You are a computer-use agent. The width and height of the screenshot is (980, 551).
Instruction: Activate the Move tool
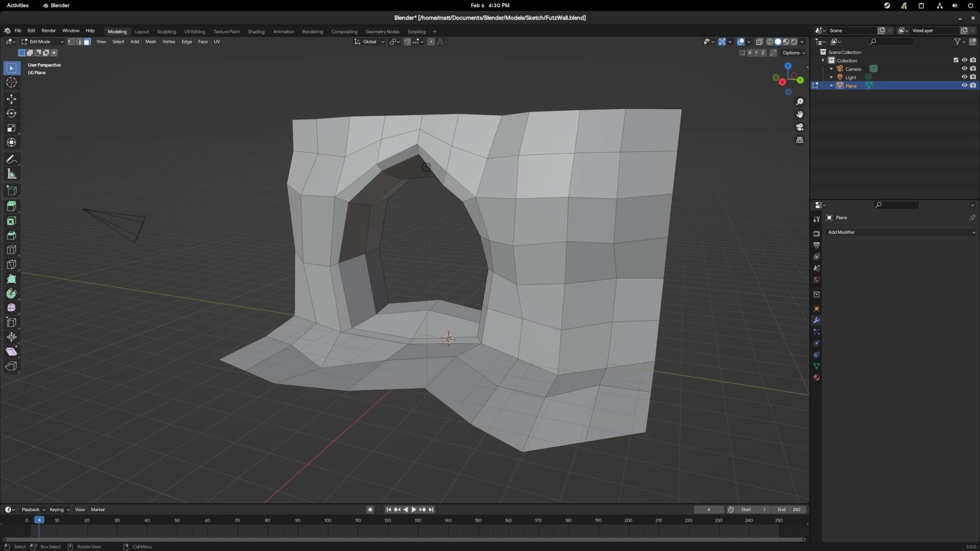[x=12, y=99]
